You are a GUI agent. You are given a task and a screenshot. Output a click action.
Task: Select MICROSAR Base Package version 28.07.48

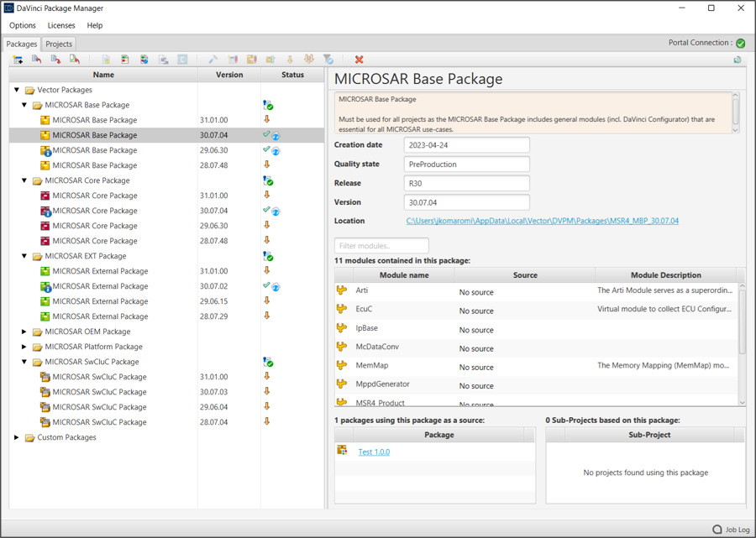click(x=166, y=165)
